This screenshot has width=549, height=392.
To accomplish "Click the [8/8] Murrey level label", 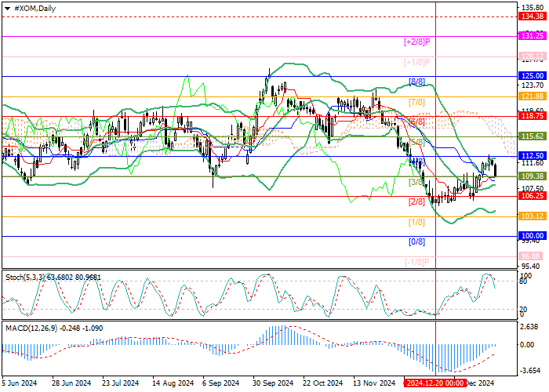I will (416, 82).
